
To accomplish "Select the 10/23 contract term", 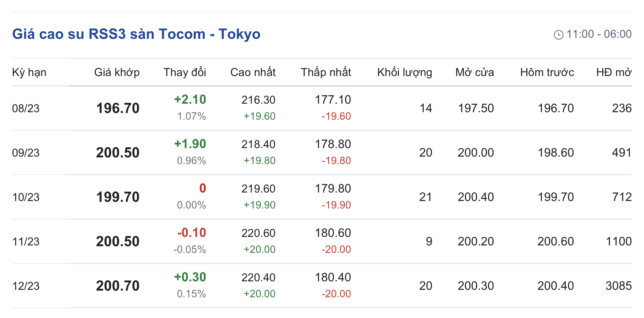I will 26,197.
